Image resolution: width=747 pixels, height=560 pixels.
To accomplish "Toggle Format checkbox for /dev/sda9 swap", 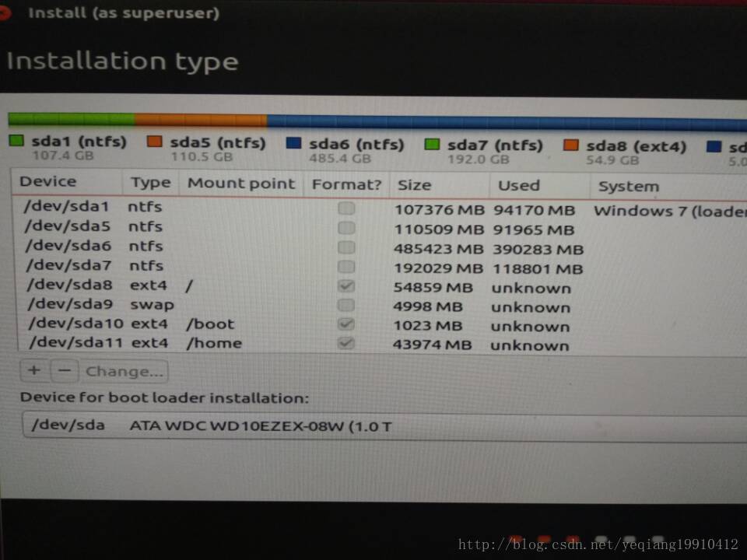I will pos(346,305).
